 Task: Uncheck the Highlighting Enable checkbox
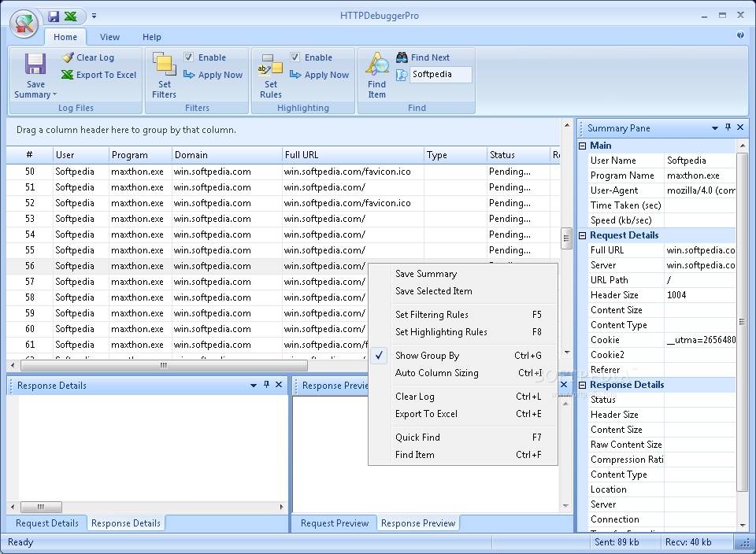click(x=295, y=57)
